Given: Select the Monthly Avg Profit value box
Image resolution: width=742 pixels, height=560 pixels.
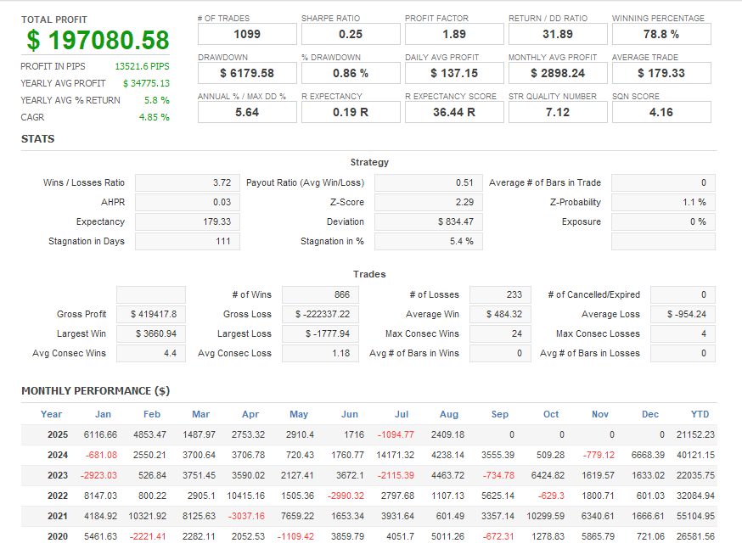Looking at the screenshot, I should 558,73.
